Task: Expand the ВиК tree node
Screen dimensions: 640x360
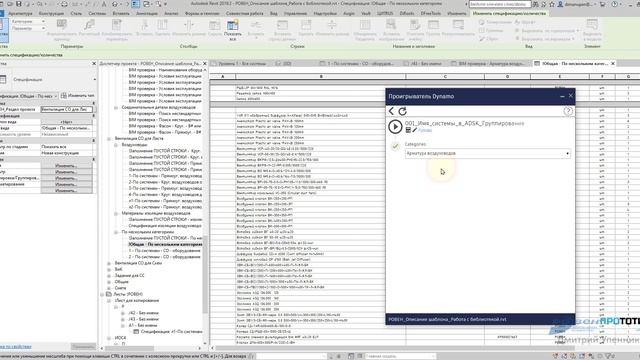Action: [x=109, y=269]
